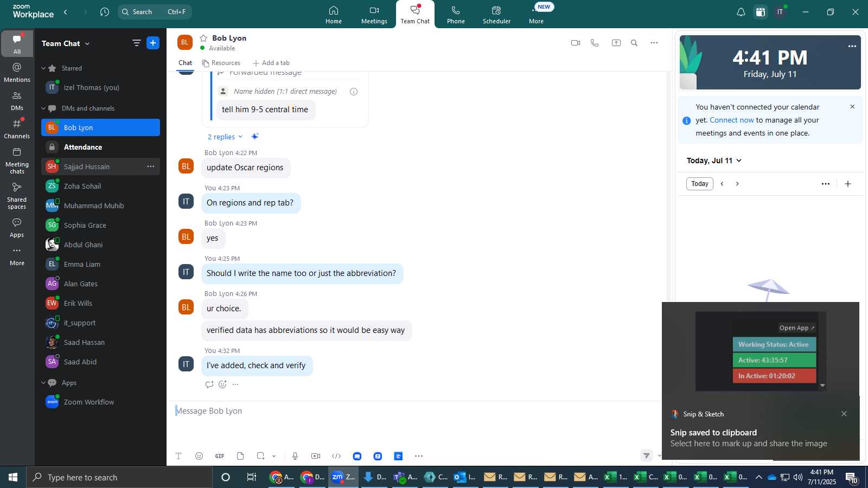
Task: Reply to the last message in a thread
Action: [209, 384]
